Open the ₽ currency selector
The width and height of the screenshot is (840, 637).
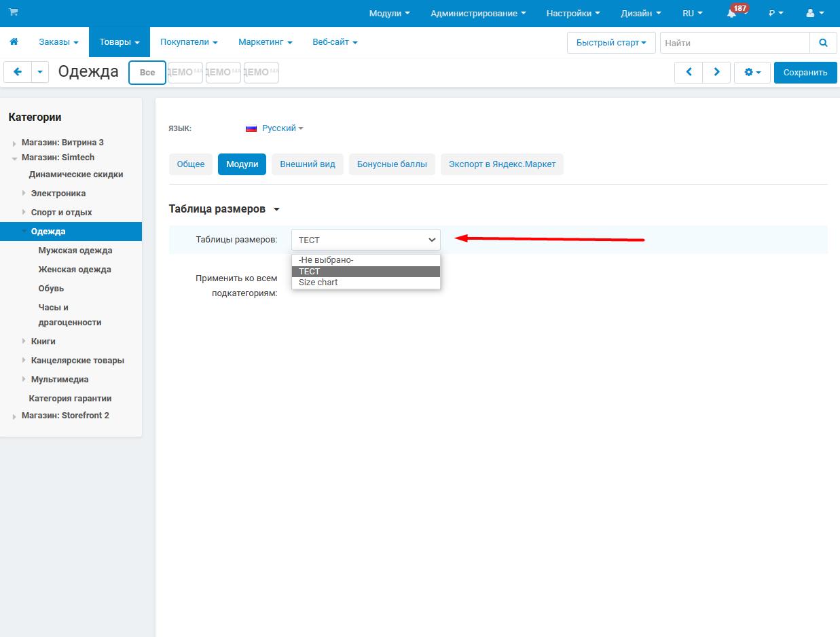[x=775, y=13]
